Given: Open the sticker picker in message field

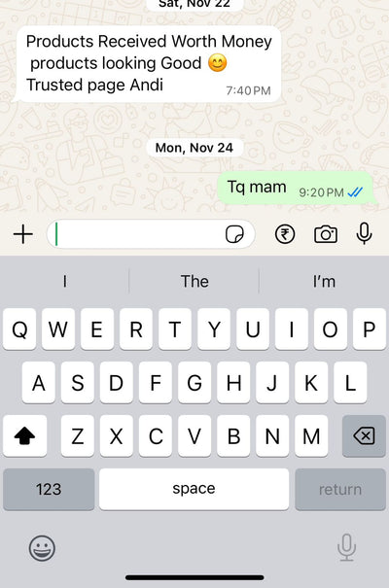Looking at the screenshot, I should pyautogui.click(x=234, y=234).
